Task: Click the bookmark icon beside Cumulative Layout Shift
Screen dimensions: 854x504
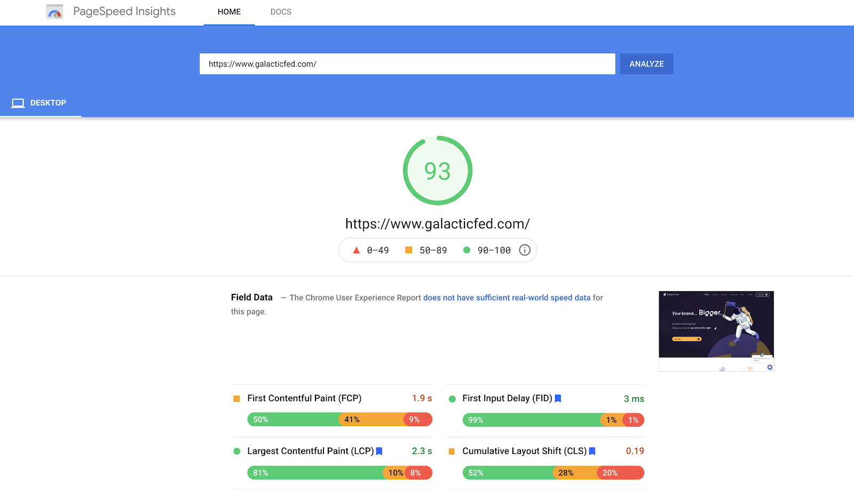Action: pos(592,451)
